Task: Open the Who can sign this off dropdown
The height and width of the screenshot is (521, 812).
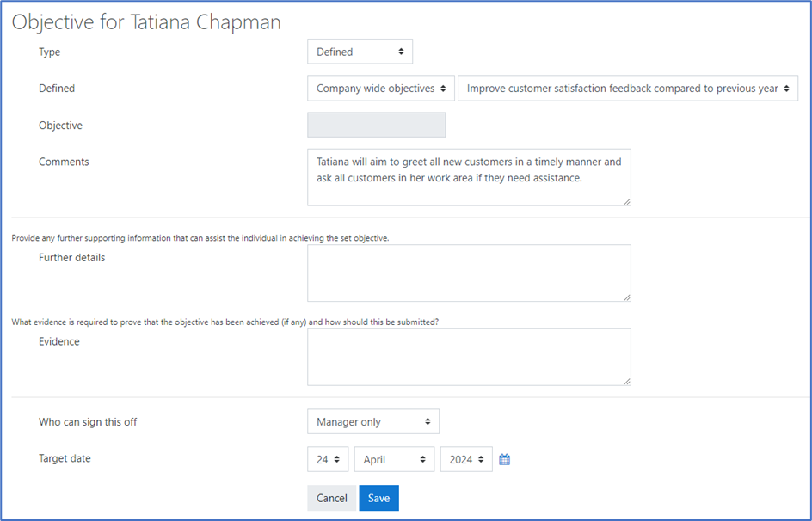Action: pos(372,421)
